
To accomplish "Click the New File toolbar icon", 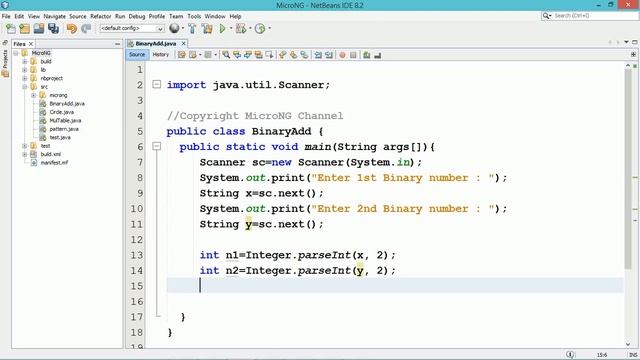I will point(11,28).
